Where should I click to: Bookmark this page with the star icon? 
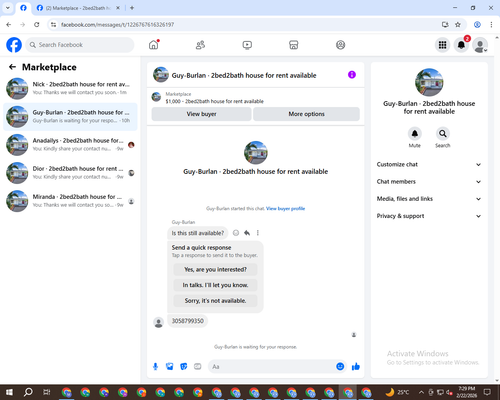458,25
